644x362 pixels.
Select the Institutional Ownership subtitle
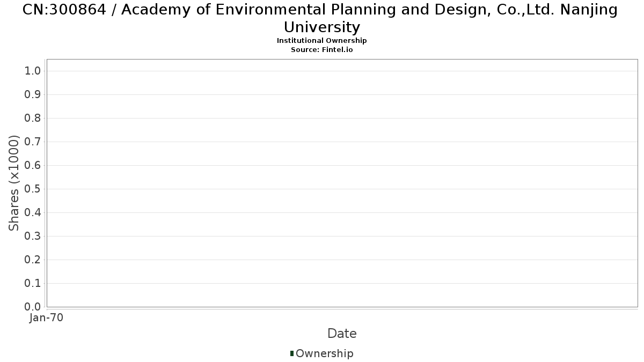coord(322,41)
